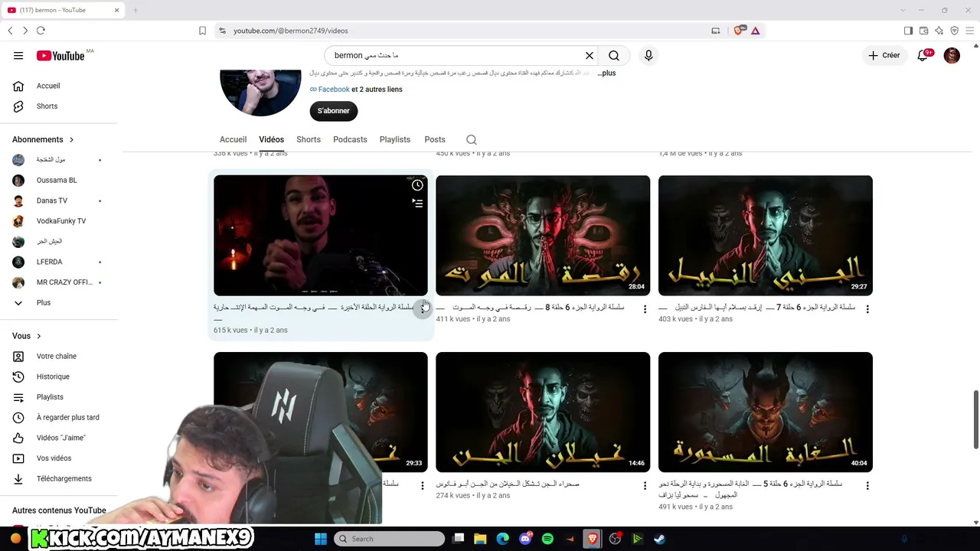This screenshot has height=551, width=980.
Task: Reload the page in the browser
Action: click(41, 31)
